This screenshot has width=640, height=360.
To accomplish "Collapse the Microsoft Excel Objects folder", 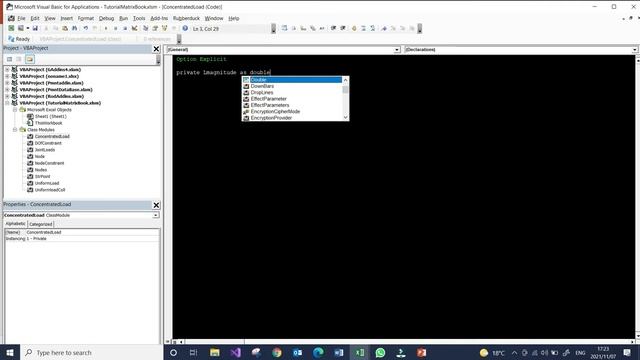I will [15, 109].
